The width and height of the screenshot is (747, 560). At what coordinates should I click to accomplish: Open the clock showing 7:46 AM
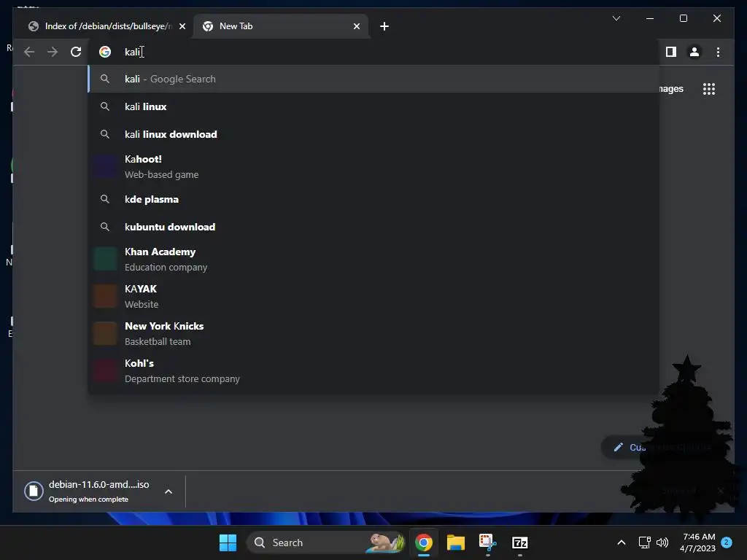click(x=698, y=542)
